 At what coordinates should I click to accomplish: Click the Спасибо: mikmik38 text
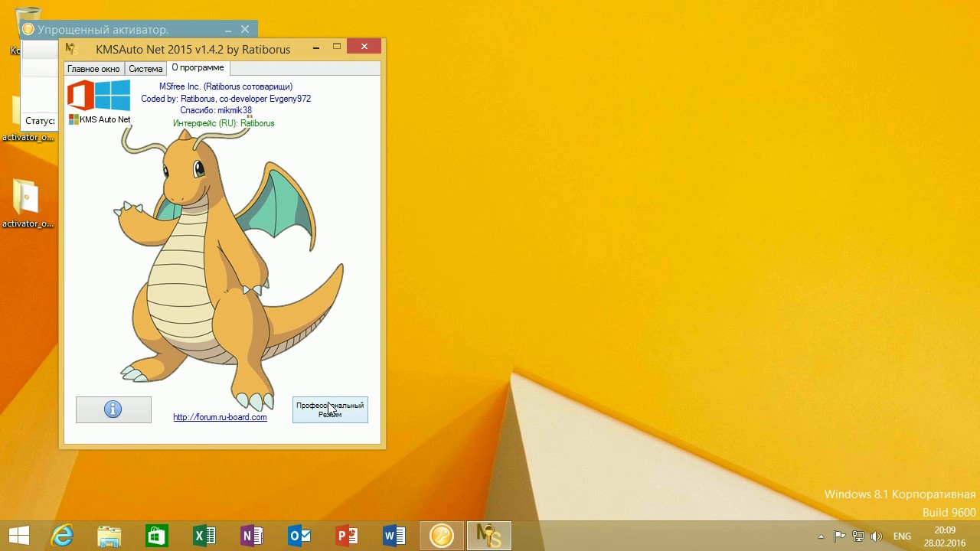(216, 110)
